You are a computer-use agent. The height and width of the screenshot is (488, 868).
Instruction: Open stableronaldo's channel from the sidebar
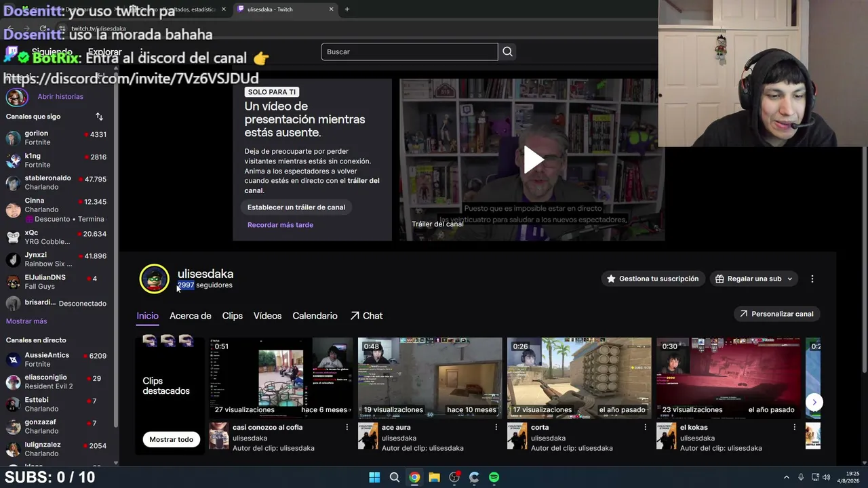coord(57,183)
